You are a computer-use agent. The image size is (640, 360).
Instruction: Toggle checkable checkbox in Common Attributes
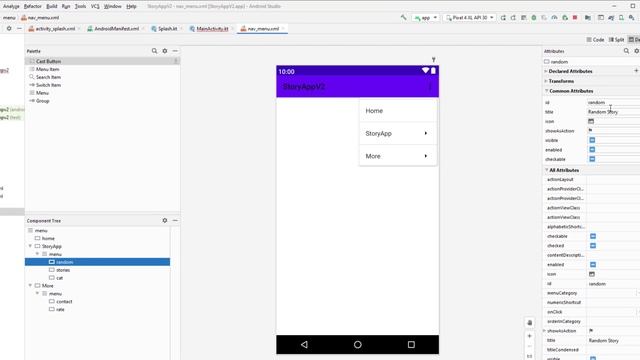click(x=592, y=159)
